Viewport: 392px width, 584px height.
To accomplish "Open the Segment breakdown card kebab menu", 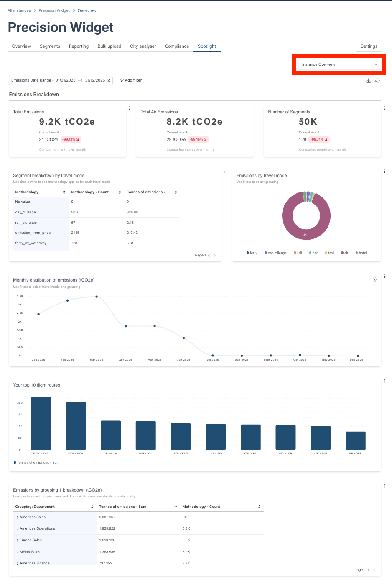I will pyautogui.click(x=225, y=172).
